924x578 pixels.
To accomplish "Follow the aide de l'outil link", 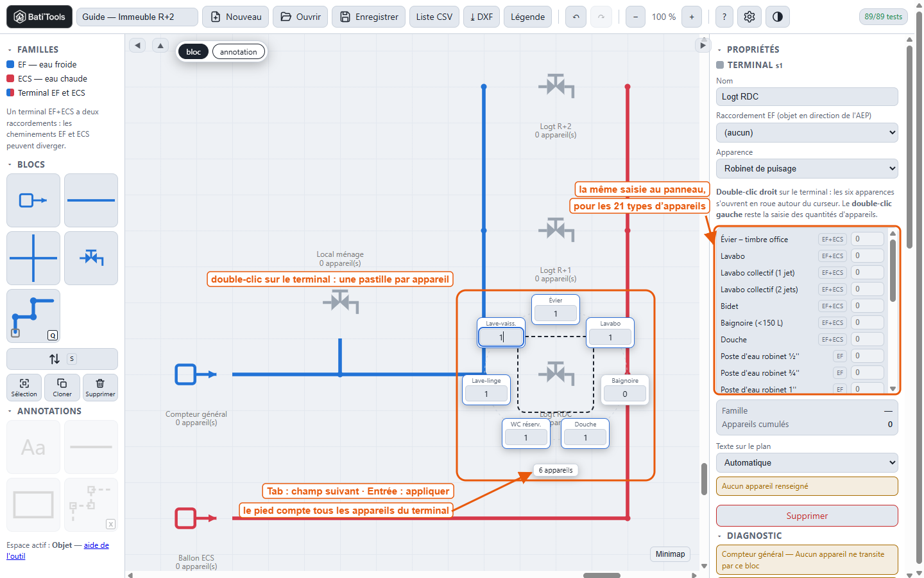I will pos(96,545).
